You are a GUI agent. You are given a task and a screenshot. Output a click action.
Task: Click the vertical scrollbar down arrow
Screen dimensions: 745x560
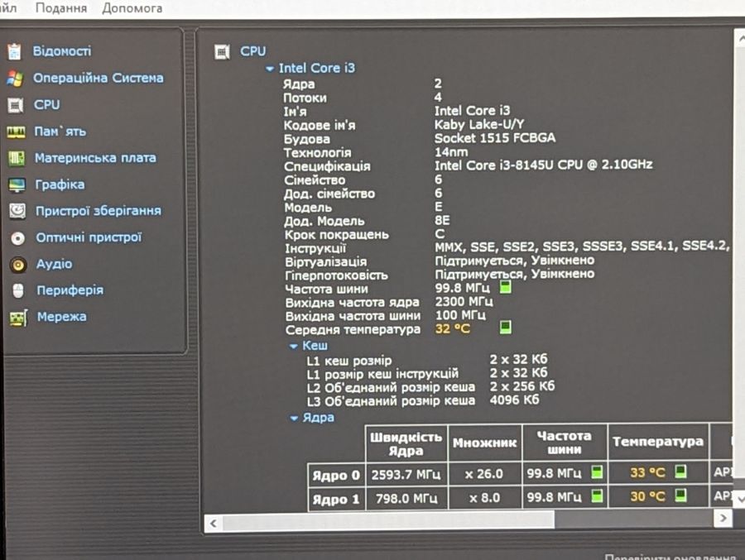(739, 500)
